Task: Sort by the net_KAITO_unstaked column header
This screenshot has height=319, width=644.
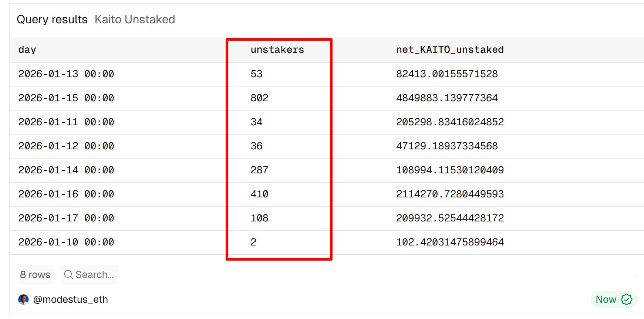Action: [450, 50]
